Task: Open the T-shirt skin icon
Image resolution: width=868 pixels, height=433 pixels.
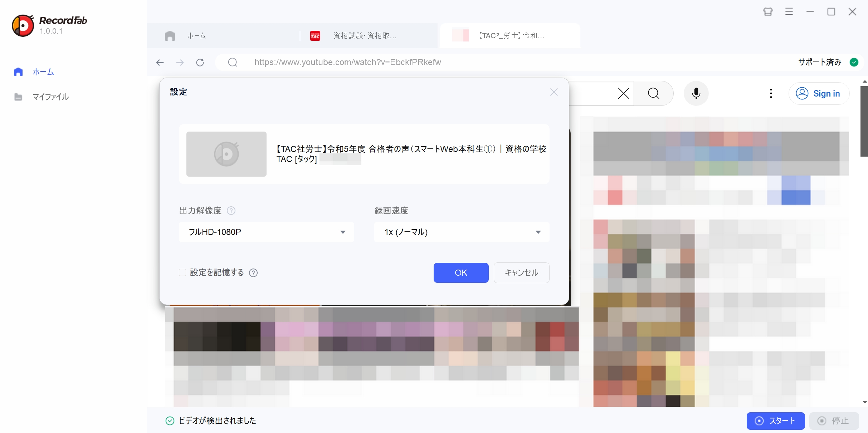Action: (768, 12)
